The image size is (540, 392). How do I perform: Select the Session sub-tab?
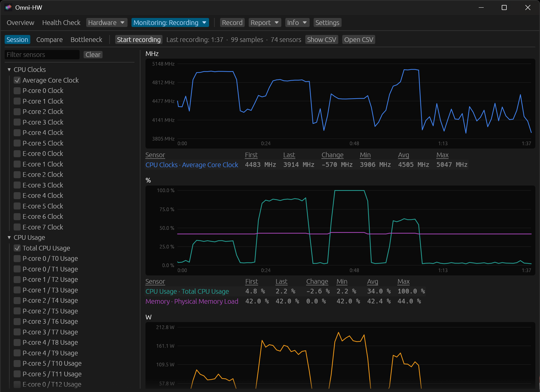pos(17,40)
